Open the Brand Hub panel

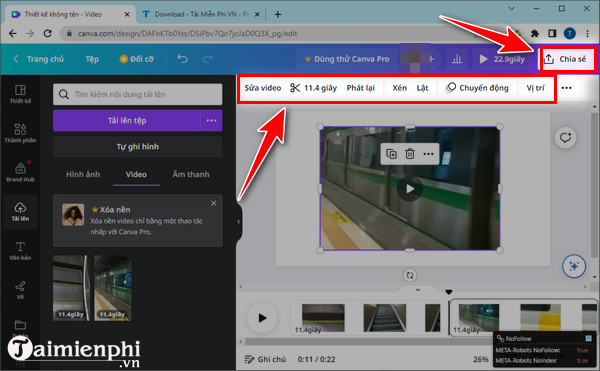click(x=20, y=172)
